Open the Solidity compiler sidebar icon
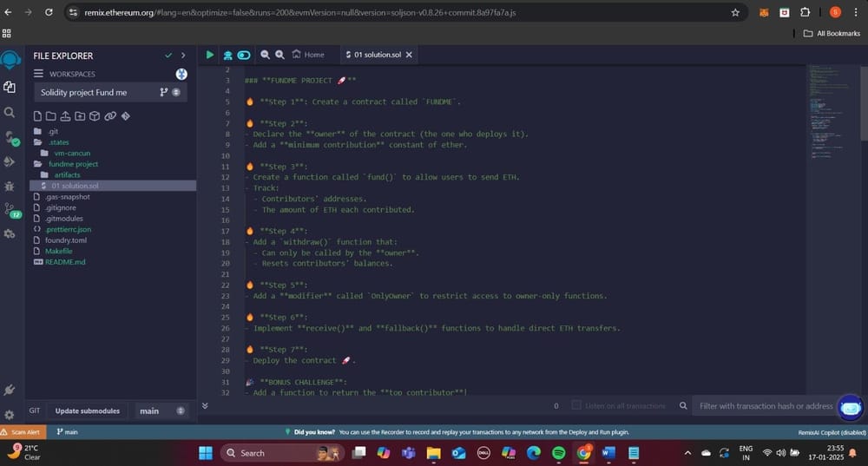The width and height of the screenshot is (868, 466). coord(11,137)
